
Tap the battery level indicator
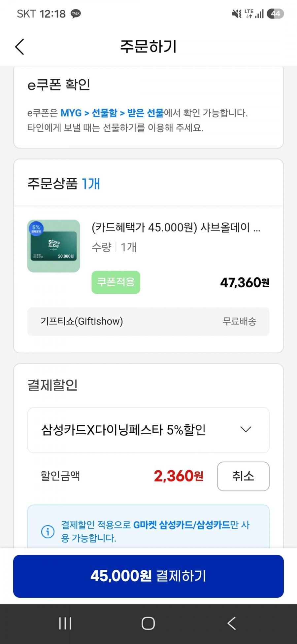(x=275, y=14)
